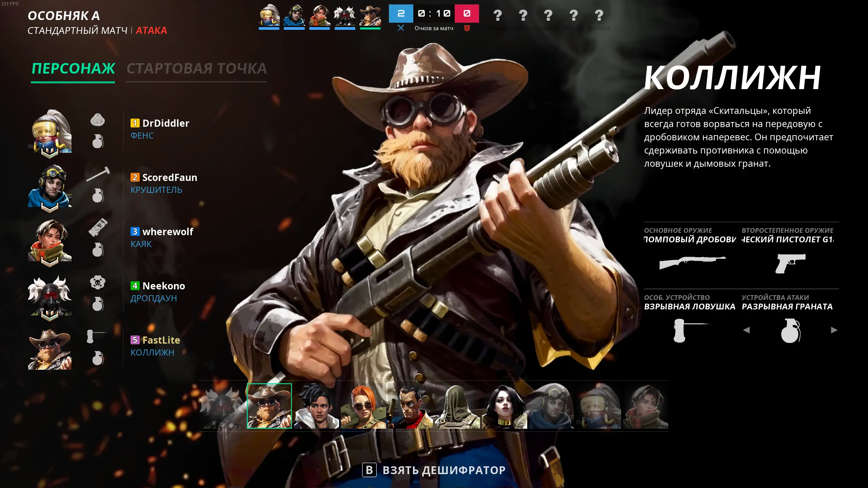This screenshot has height=488, width=868.
Task: Click the АТАКА mode label
Action: click(x=151, y=30)
